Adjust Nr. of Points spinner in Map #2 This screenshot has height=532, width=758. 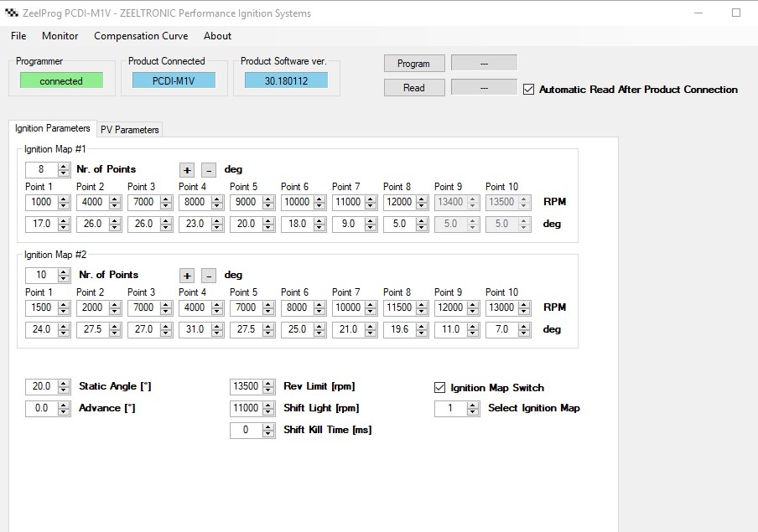(x=64, y=276)
